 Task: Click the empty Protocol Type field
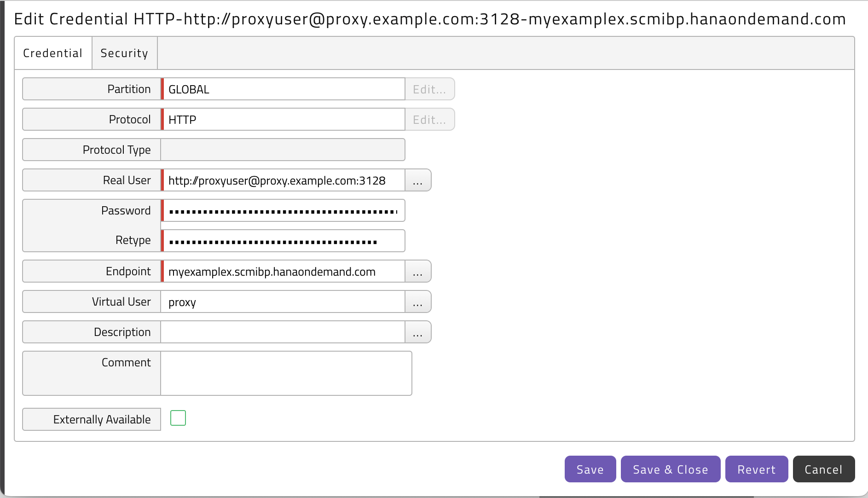[x=283, y=150]
